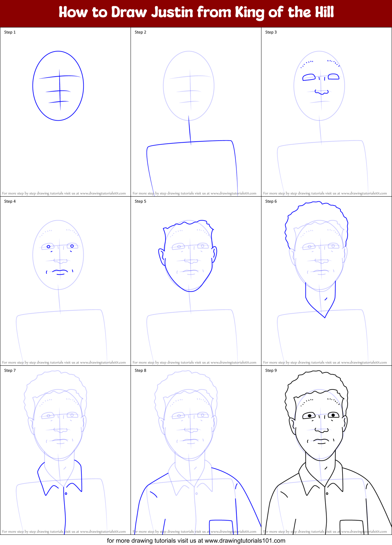Click the 'Step 7' label
The width and height of the screenshot is (392, 545).
tap(10, 370)
